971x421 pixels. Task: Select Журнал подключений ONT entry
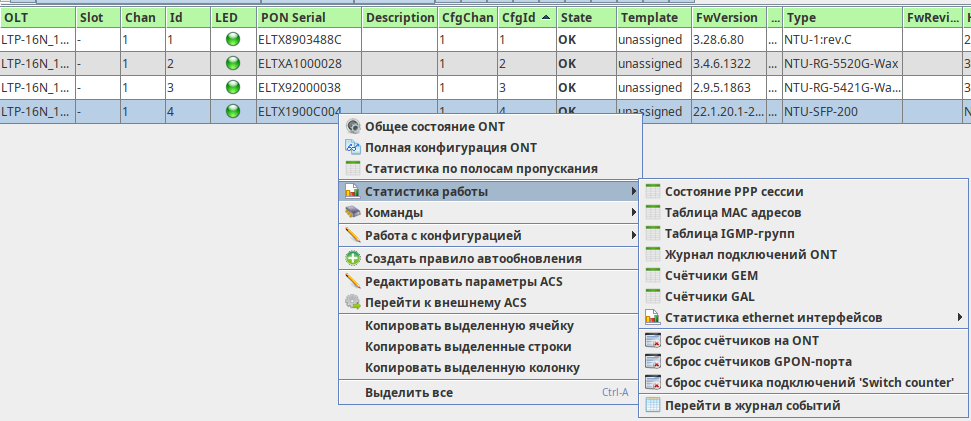coord(750,254)
